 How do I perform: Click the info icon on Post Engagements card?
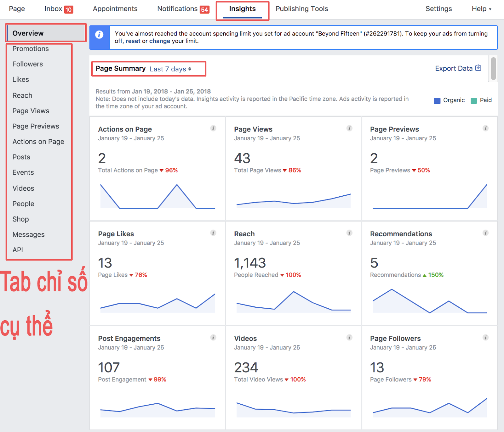(x=214, y=338)
